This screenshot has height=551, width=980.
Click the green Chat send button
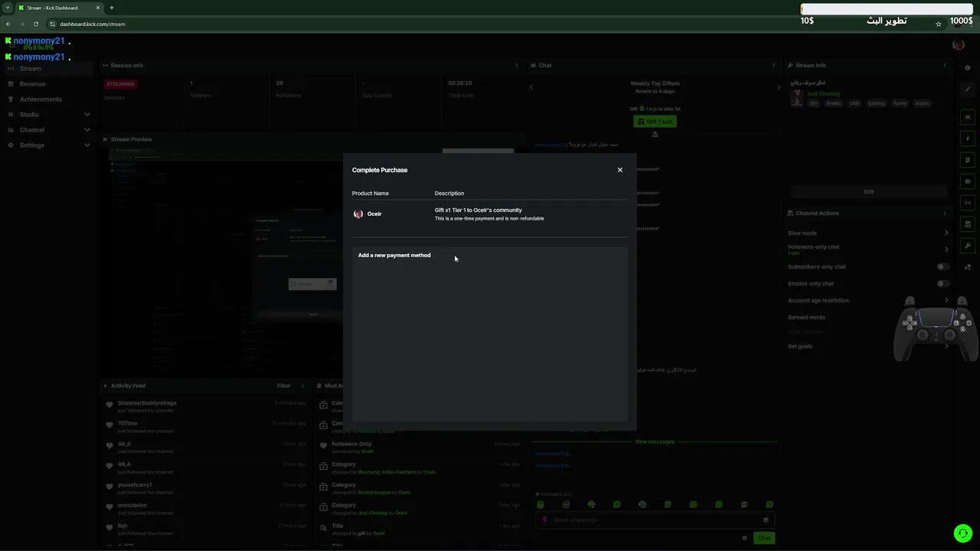point(764,538)
